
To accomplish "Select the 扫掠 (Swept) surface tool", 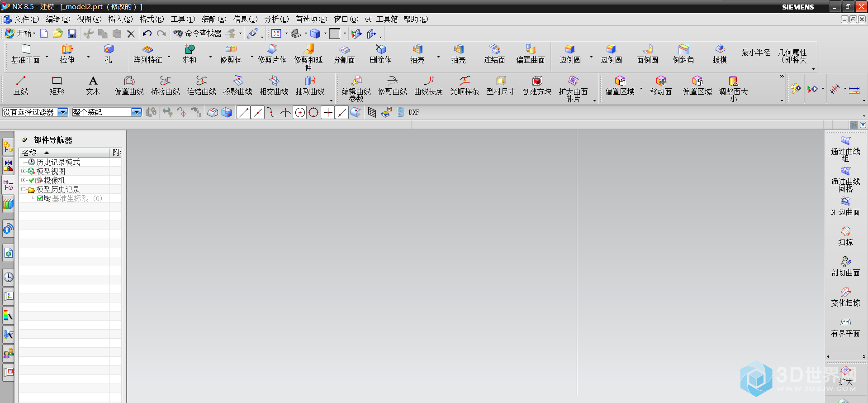I will click(x=845, y=236).
